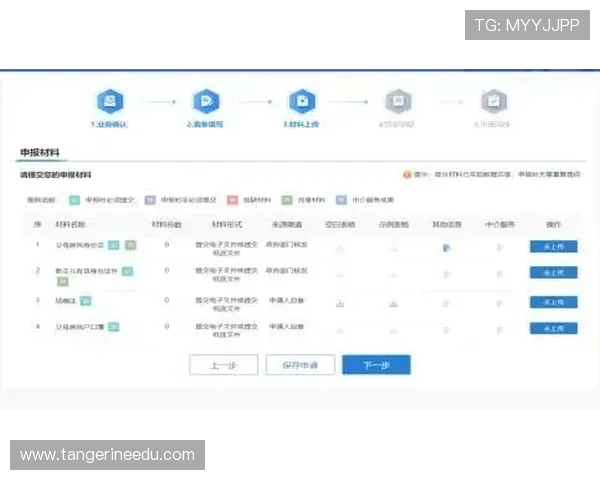Go back with the 上一步 button
The height and width of the screenshot is (480, 600).
(x=223, y=365)
